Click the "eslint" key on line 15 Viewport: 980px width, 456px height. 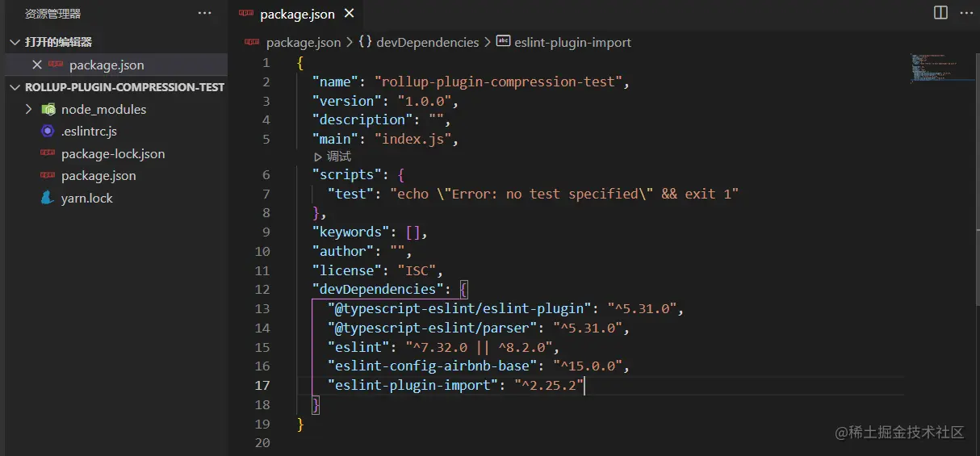click(359, 347)
